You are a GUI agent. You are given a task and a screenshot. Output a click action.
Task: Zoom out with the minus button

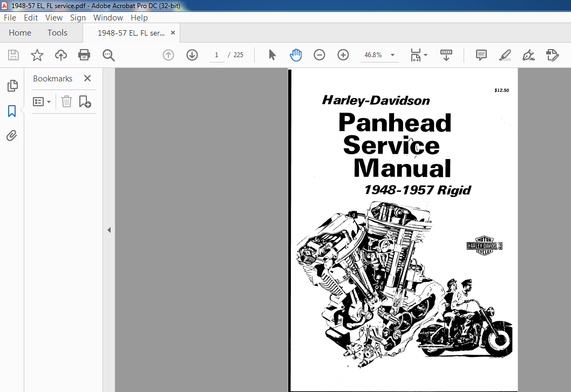click(320, 55)
